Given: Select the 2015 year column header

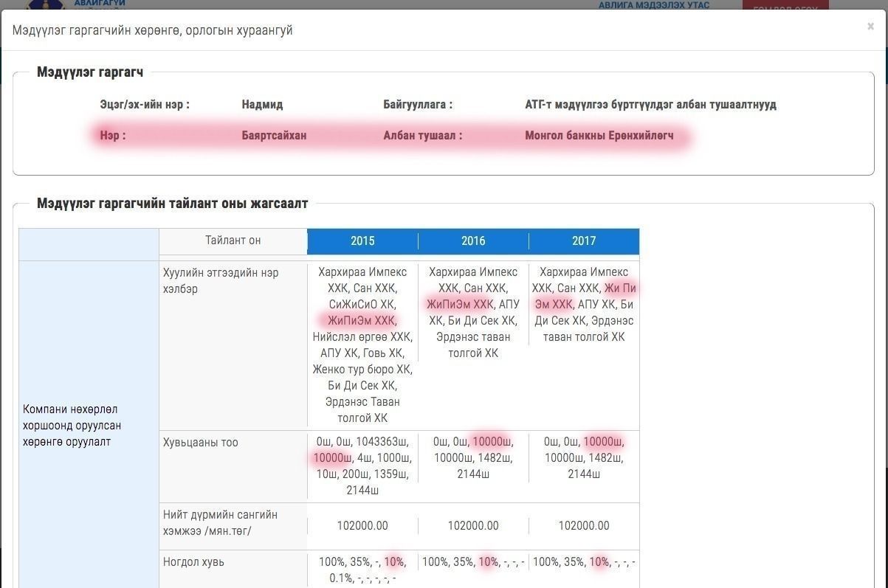Looking at the screenshot, I should (x=362, y=241).
